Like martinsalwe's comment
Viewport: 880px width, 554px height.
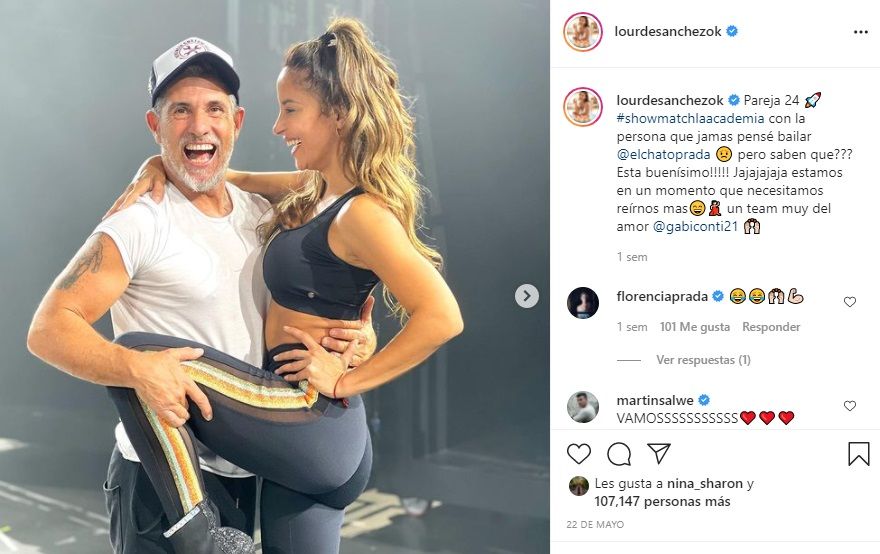point(850,406)
